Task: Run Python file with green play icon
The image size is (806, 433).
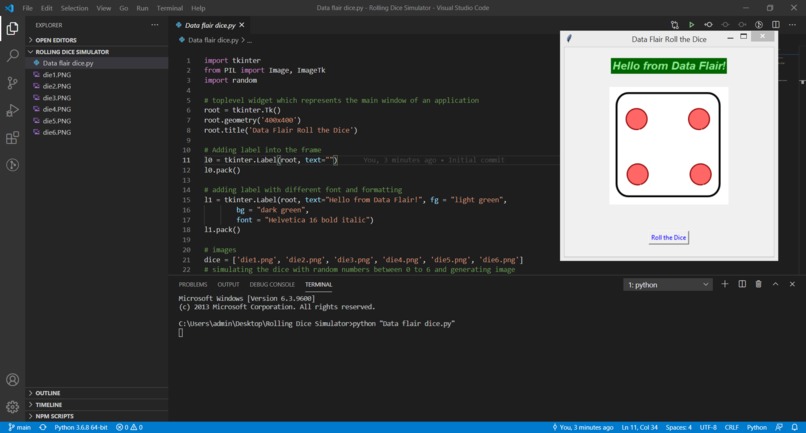Action: [691, 25]
